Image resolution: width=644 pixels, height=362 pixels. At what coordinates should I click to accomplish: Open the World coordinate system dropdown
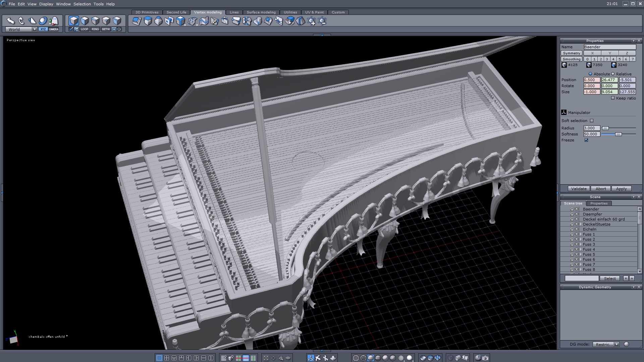point(34,29)
